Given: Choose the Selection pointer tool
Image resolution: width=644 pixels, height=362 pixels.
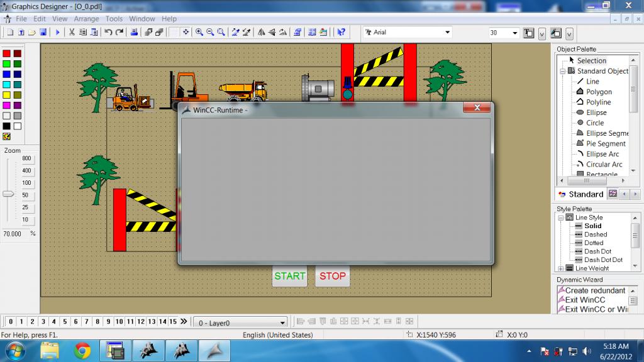Looking at the screenshot, I should (591, 61).
